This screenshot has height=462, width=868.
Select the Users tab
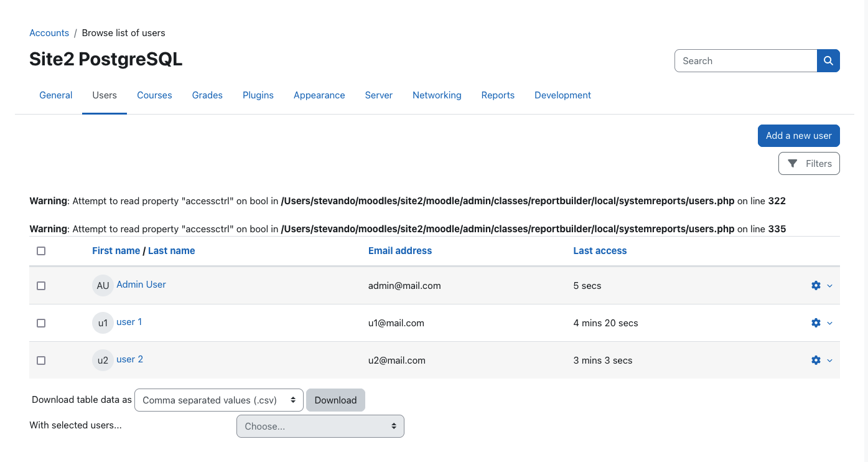click(105, 95)
